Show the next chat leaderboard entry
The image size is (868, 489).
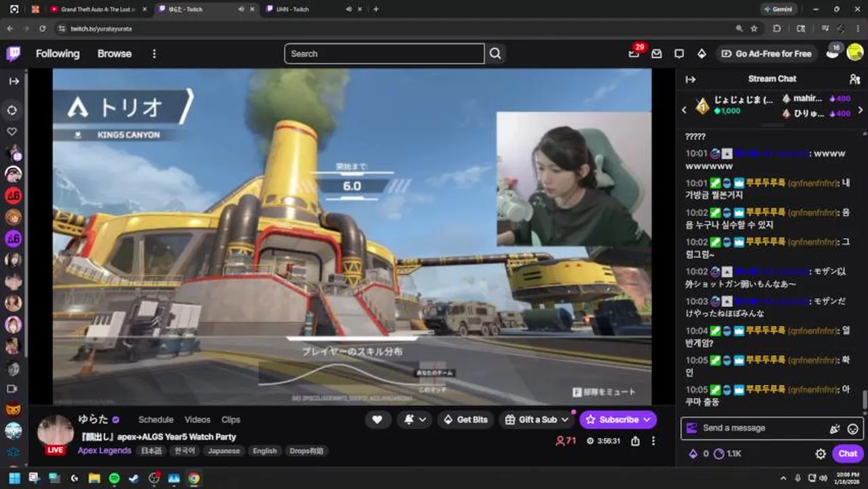861,109
